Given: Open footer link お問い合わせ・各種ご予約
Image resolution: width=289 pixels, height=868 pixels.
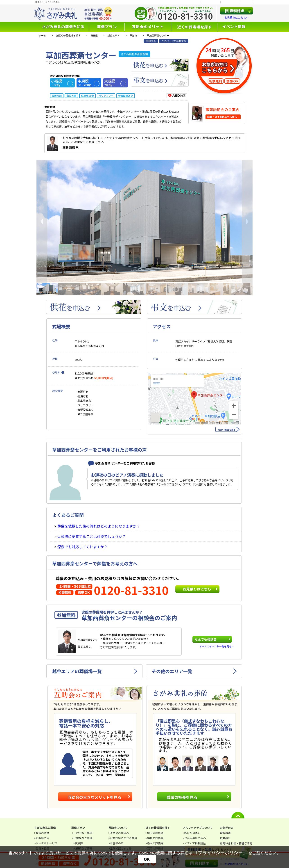Looking at the screenshot, I should click(236, 843).
